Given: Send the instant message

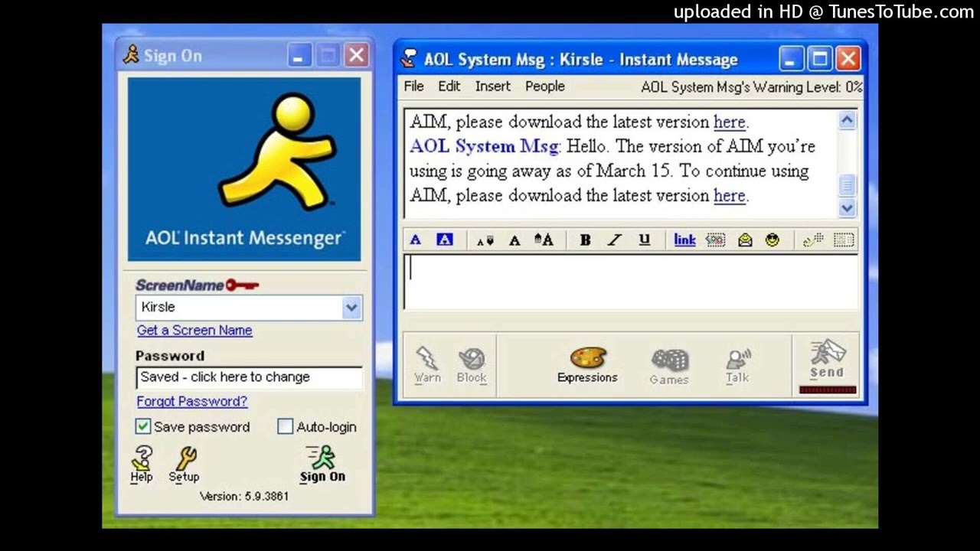Looking at the screenshot, I should [x=827, y=360].
